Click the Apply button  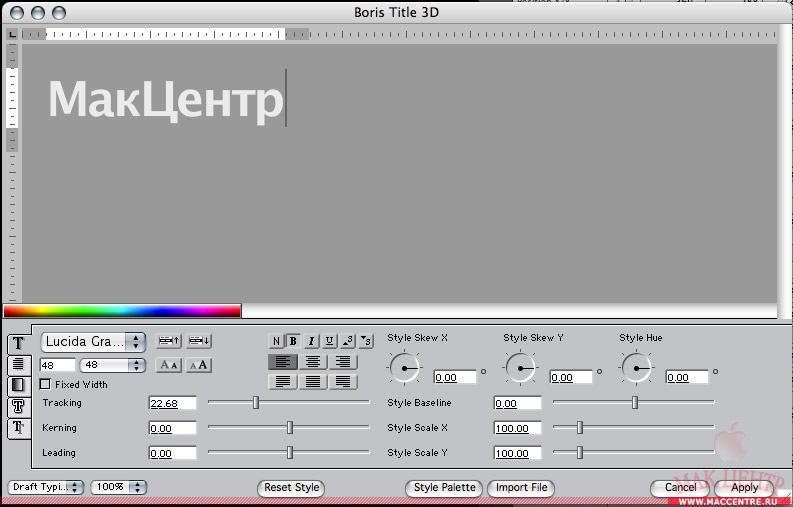click(744, 488)
